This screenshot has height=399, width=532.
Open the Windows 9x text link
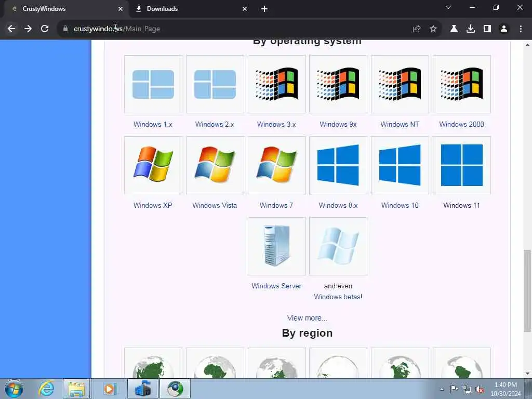click(338, 124)
